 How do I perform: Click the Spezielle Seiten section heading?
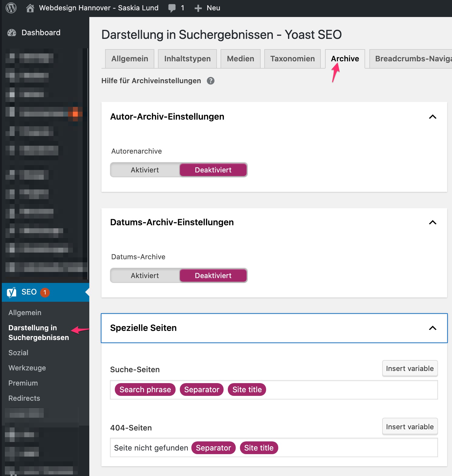143,328
